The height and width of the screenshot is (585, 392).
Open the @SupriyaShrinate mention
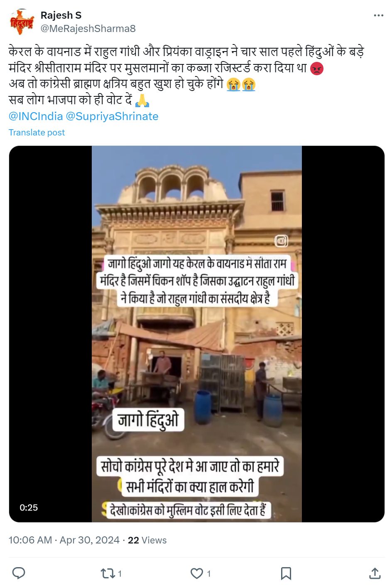point(112,116)
